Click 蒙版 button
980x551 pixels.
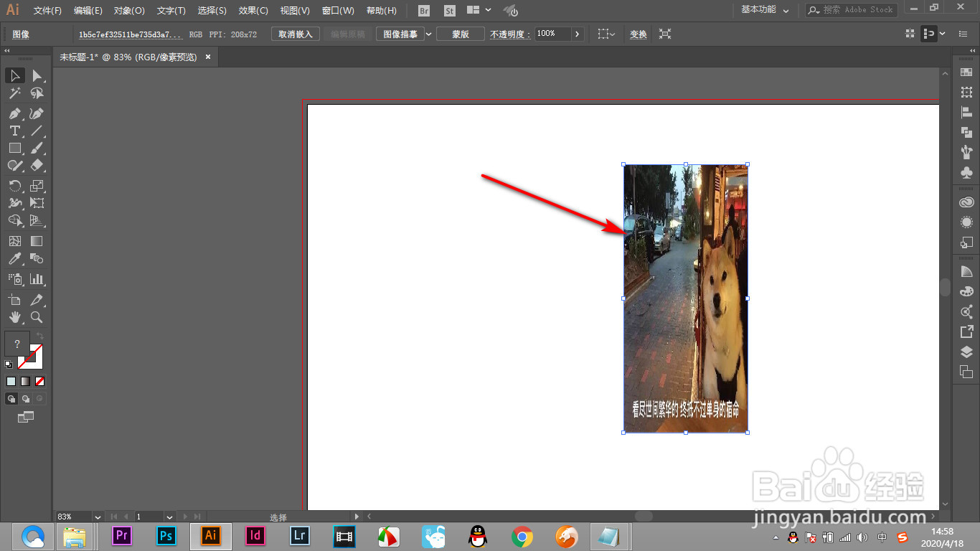[461, 34]
